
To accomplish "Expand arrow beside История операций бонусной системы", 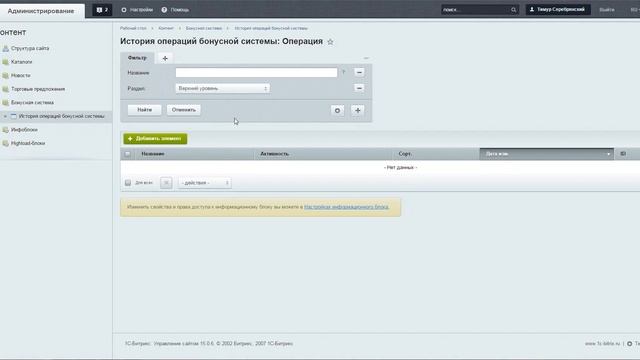I will [5, 116].
